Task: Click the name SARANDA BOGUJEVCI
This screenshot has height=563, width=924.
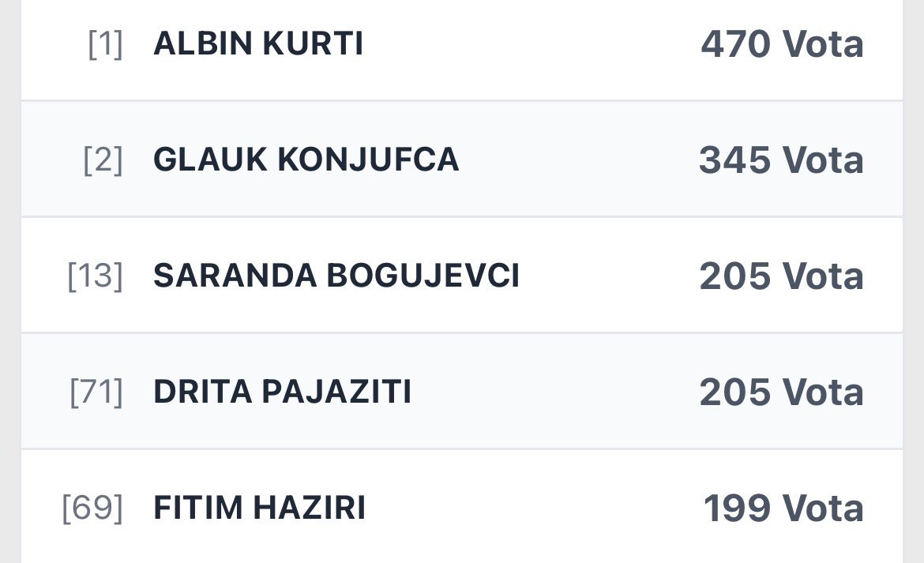Action: click(336, 276)
